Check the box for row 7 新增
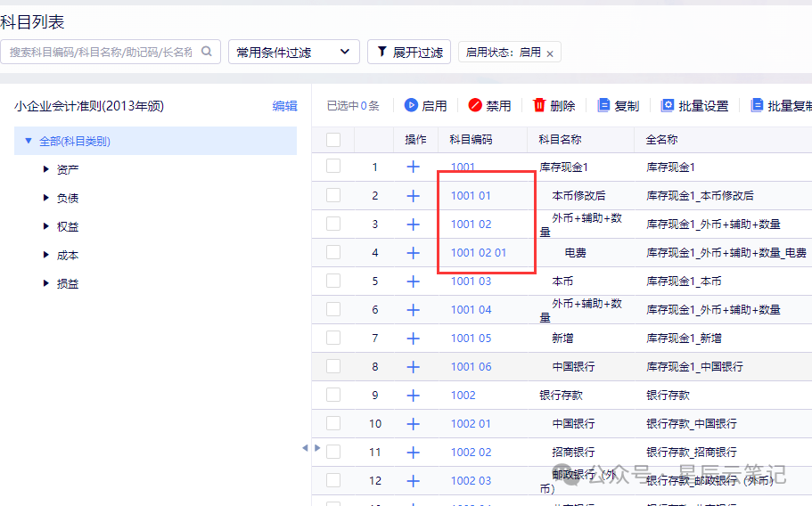The height and width of the screenshot is (506, 812). [333, 338]
